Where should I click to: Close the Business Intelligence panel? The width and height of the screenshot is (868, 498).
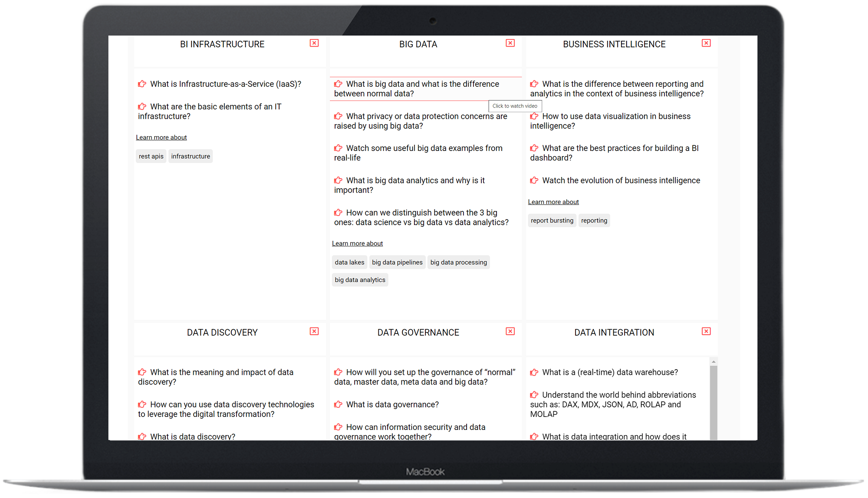(706, 43)
